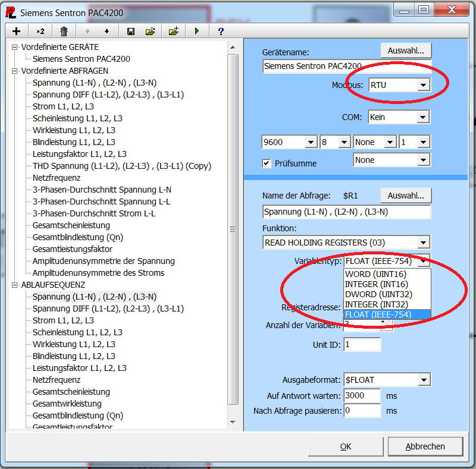This screenshot has width=476, height=469.
Task: Click the move up arrow icon
Action: click(x=87, y=32)
